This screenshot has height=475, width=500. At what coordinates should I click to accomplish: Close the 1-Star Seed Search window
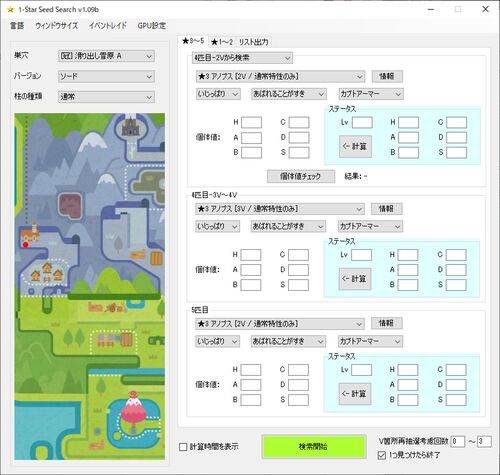(x=486, y=9)
